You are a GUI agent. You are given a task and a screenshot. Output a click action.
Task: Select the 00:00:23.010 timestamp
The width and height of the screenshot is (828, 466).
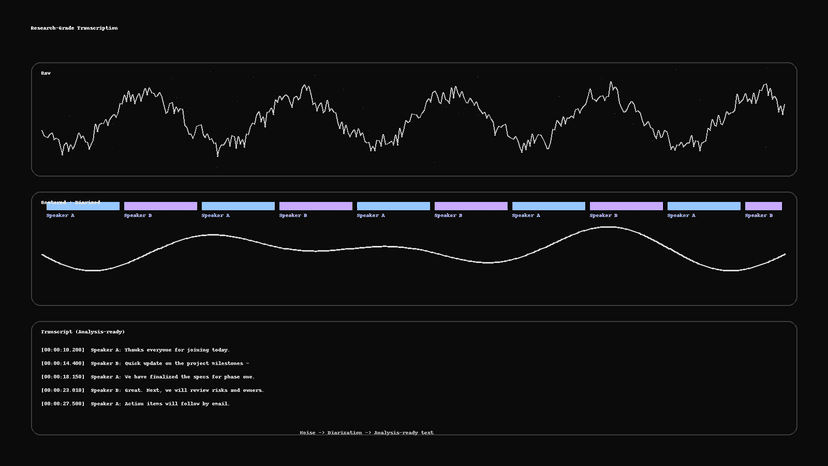(62, 390)
